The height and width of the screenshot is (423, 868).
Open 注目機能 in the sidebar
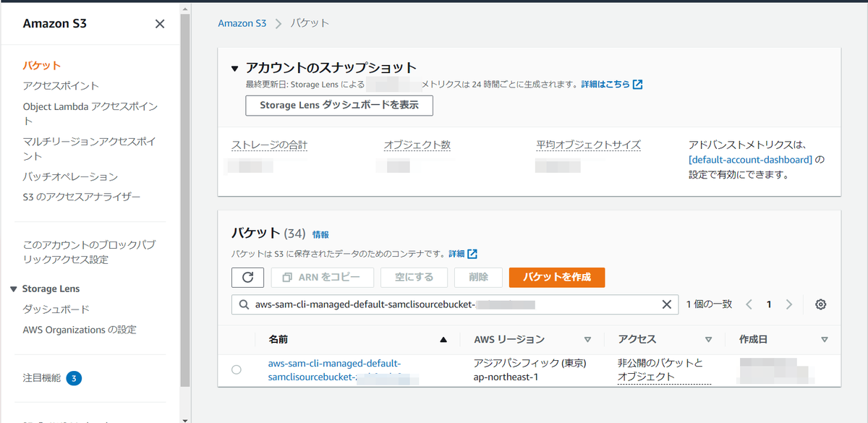42,377
